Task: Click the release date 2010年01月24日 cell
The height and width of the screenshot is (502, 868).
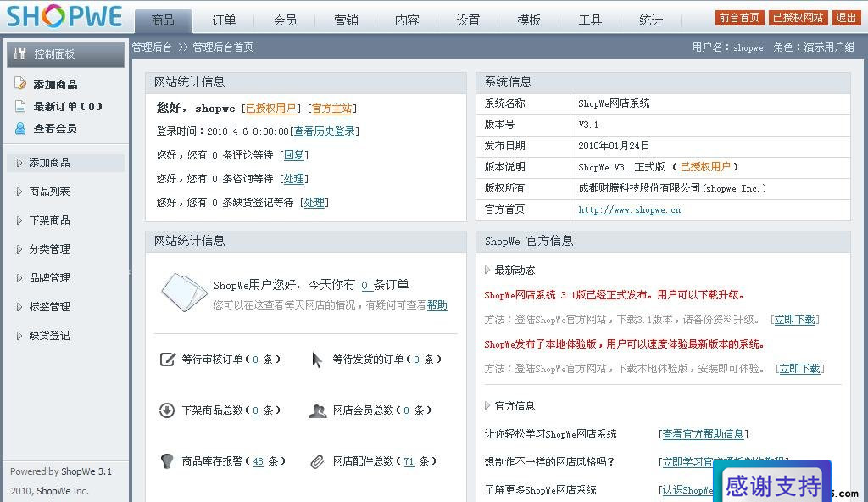Action: (x=710, y=146)
